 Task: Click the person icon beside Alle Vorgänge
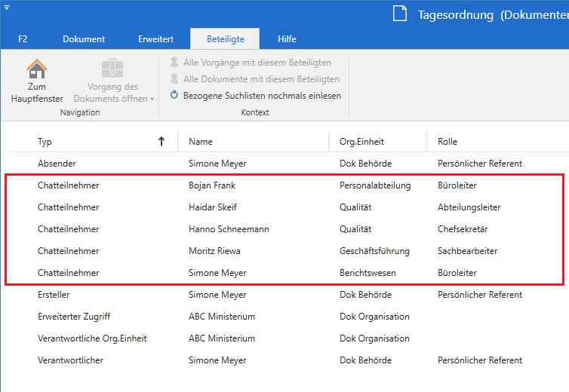[174, 63]
